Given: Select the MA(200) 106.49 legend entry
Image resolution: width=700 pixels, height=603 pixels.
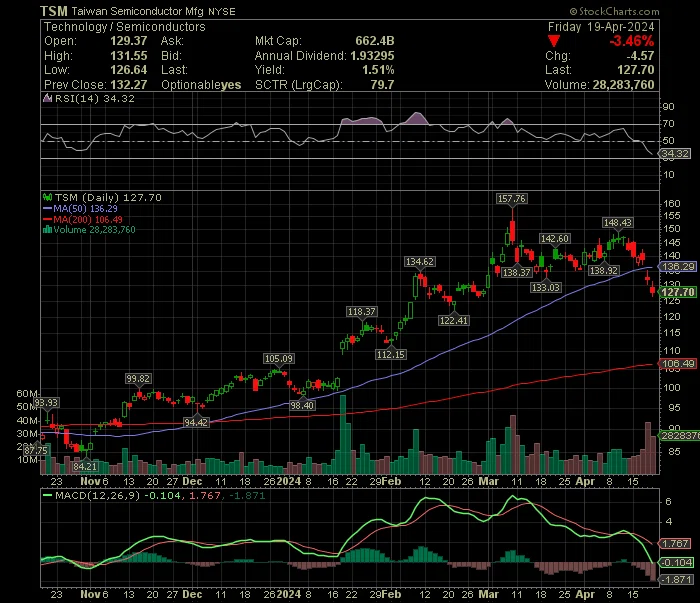Looking at the screenshot, I should pyautogui.click(x=83, y=219).
